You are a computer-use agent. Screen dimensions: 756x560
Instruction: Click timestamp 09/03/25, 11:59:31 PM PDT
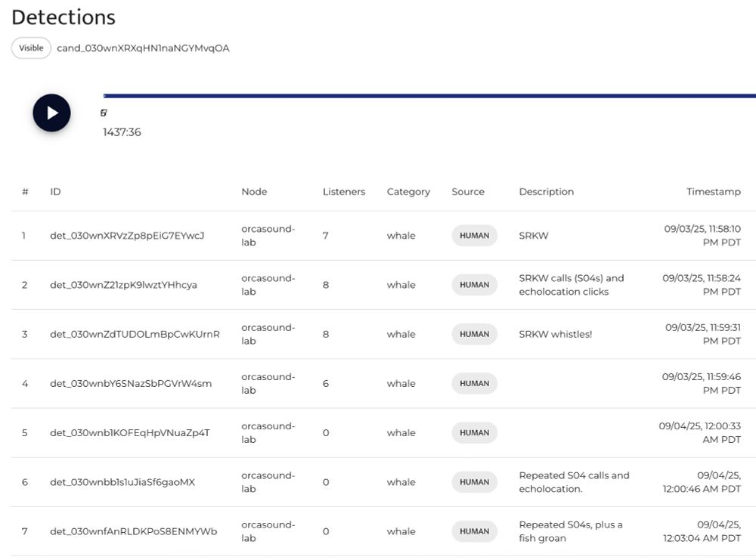click(x=703, y=334)
